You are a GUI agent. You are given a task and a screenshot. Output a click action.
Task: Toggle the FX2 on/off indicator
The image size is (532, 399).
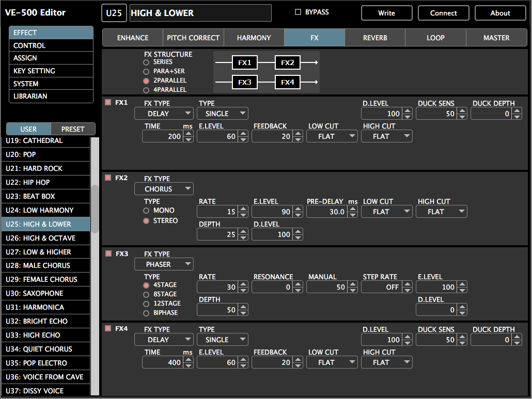click(108, 178)
